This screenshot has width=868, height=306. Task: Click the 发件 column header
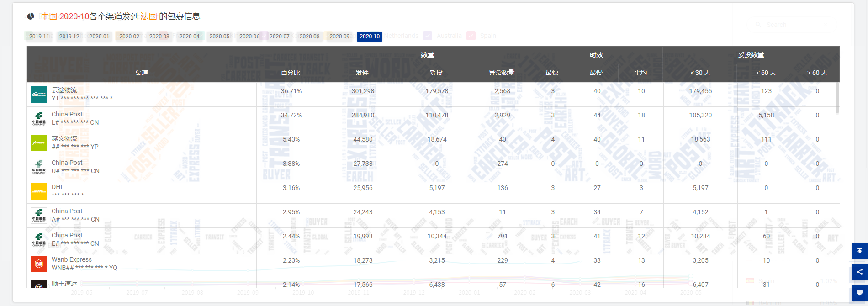click(x=362, y=73)
